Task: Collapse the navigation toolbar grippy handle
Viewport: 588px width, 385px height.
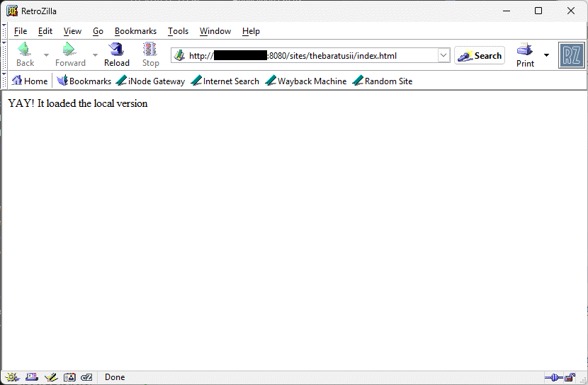Action: click(4, 55)
